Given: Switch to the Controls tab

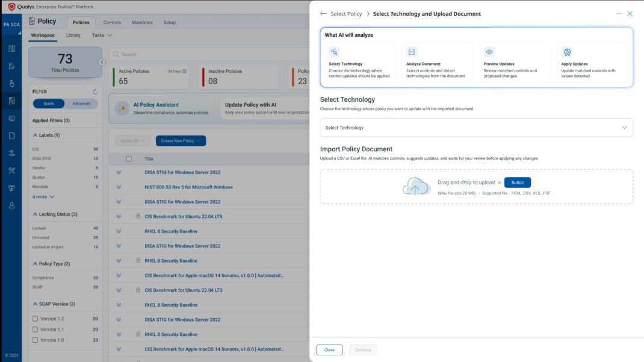Looking at the screenshot, I should 112,23.
